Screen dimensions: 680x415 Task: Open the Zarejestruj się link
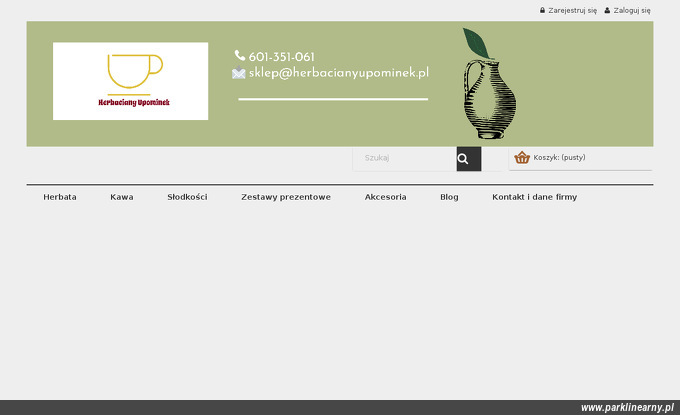pyautogui.click(x=572, y=10)
